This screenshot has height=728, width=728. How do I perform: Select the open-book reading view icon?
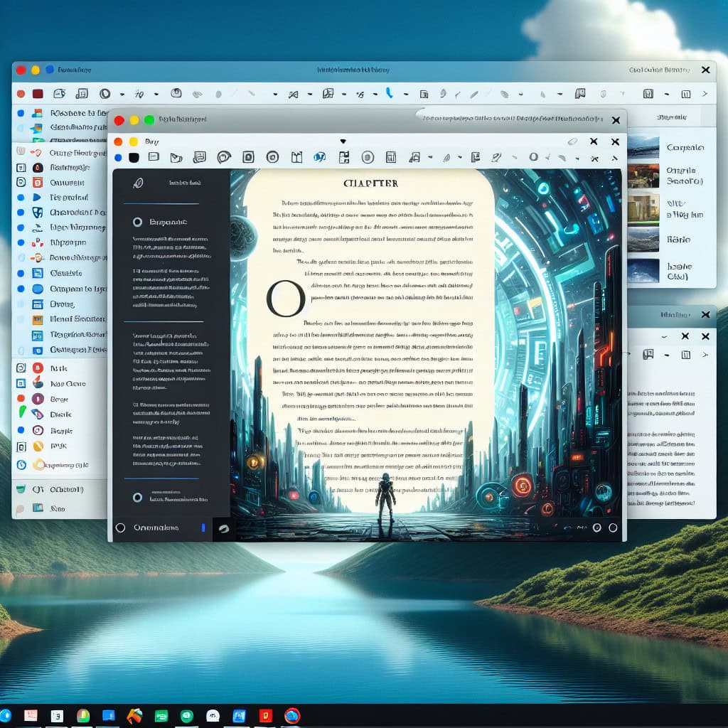click(x=296, y=157)
